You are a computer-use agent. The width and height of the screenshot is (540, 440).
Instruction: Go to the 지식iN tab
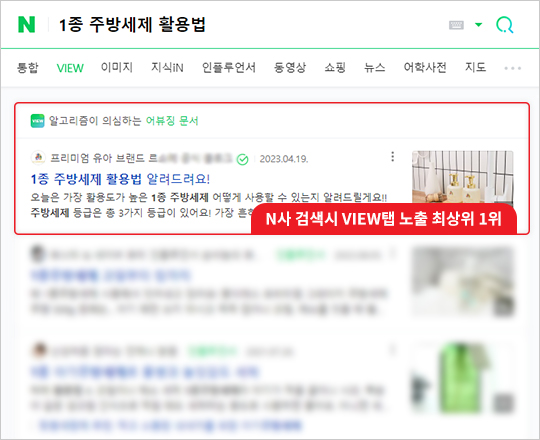[x=167, y=67]
